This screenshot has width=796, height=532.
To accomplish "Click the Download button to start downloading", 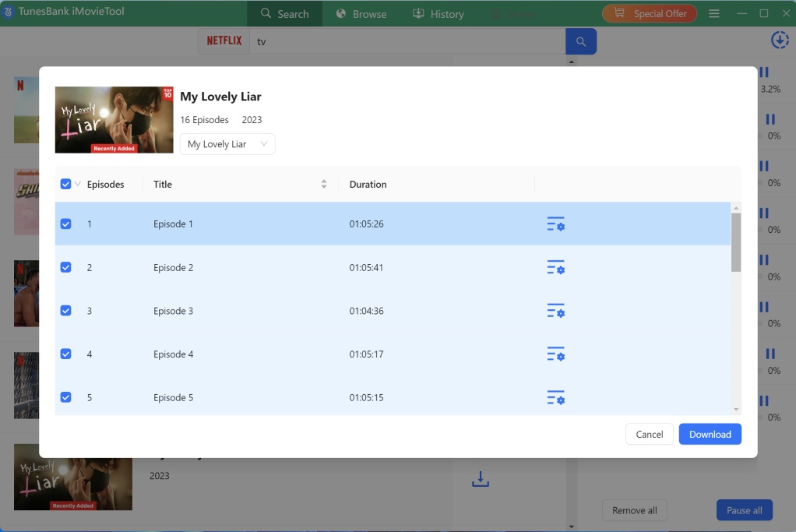I will (x=710, y=434).
